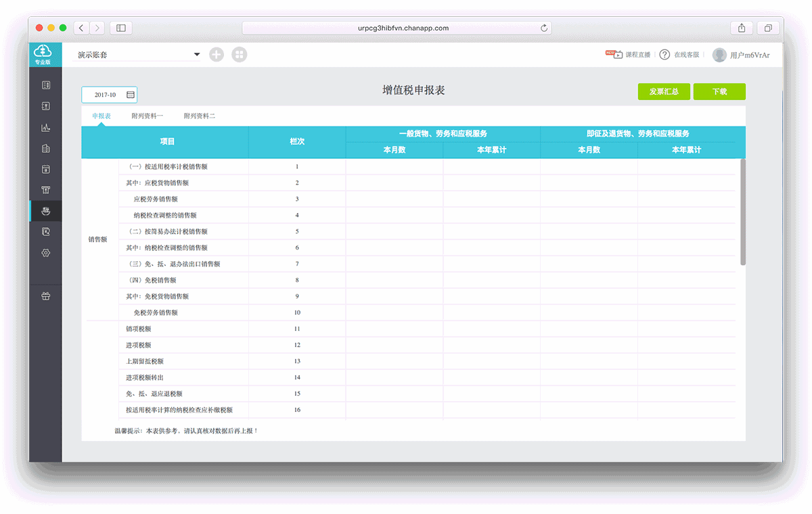This screenshot has width=812, height=514.
Task: Open the settings gear in the sidebar
Action: coord(46,252)
